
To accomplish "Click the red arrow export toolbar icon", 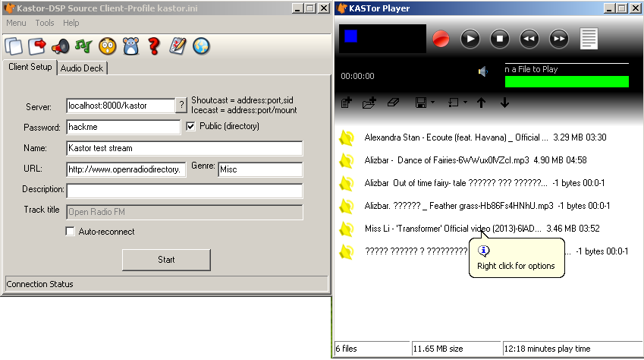I will click(37, 46).
